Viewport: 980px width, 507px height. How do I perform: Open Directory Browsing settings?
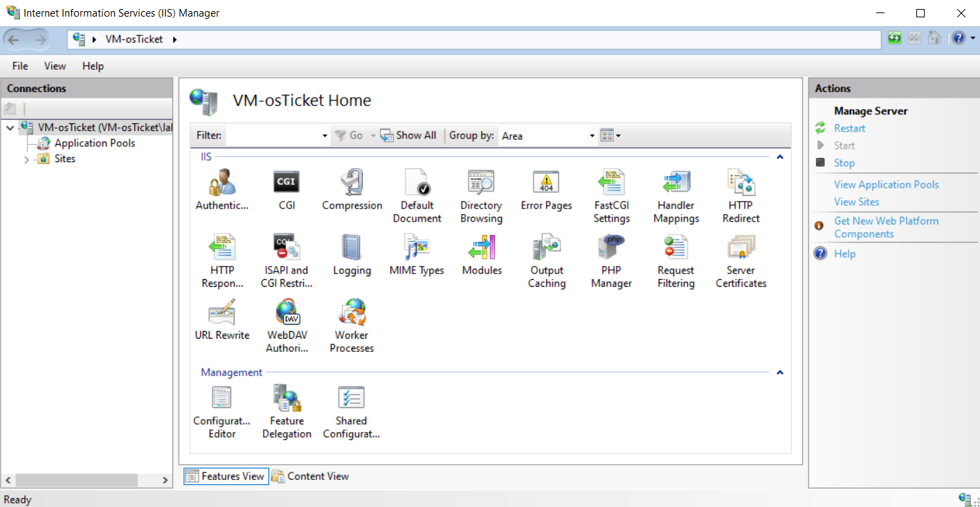pyautogui.click(x=481, y=197)
